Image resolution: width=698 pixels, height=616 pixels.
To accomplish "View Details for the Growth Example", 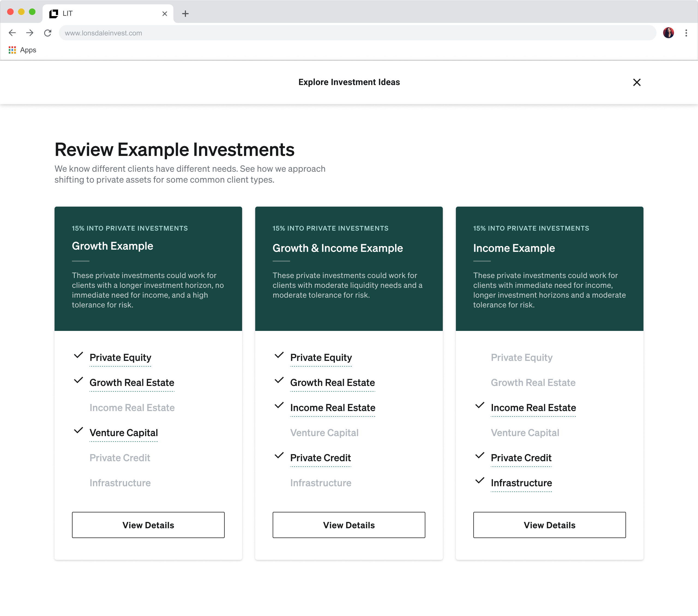I will (148, 525).
